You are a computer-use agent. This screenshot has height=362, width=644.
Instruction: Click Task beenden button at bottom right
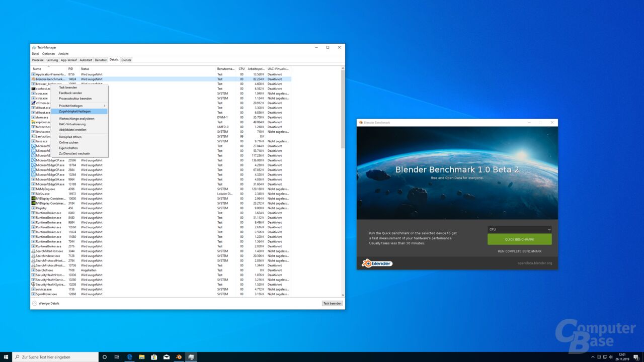[x=332, y=303]
